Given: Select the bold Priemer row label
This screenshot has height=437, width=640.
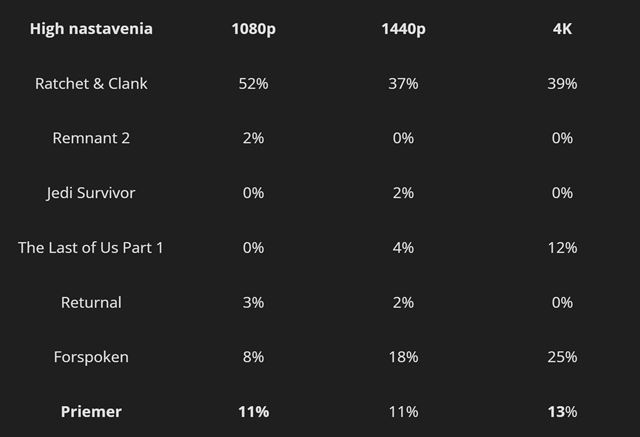Looking at the screenshot, I should click(91, 411).
